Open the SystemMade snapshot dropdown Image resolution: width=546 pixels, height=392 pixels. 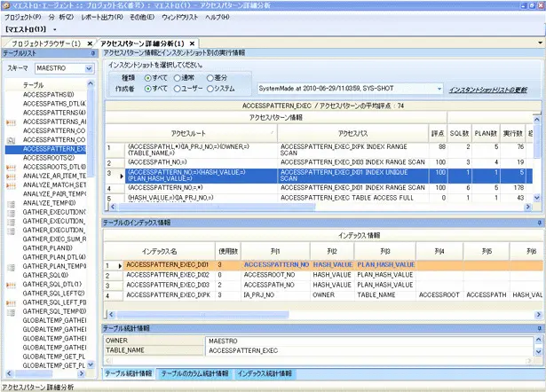[439, 89]
